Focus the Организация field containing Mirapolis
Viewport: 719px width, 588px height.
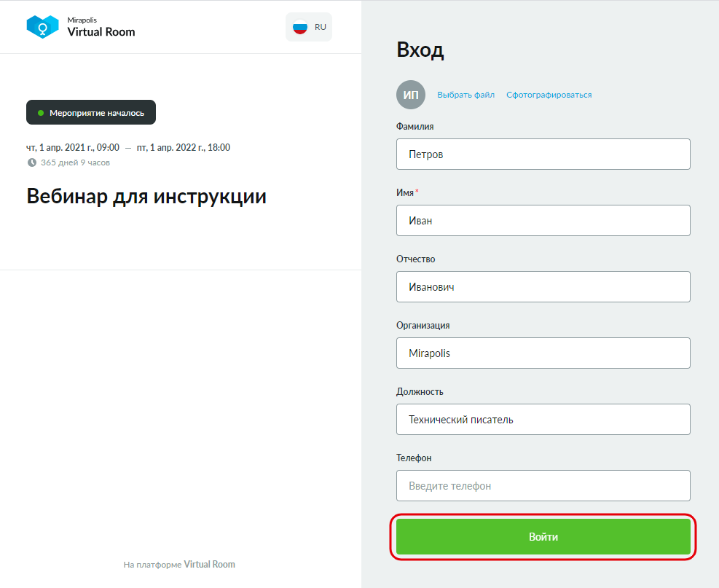(x=543, y=353)
